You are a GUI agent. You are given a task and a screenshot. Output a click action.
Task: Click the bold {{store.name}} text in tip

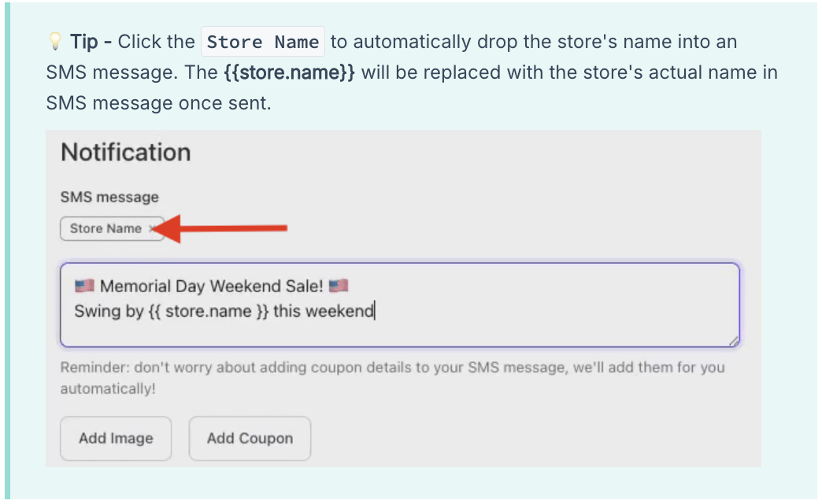290,72
